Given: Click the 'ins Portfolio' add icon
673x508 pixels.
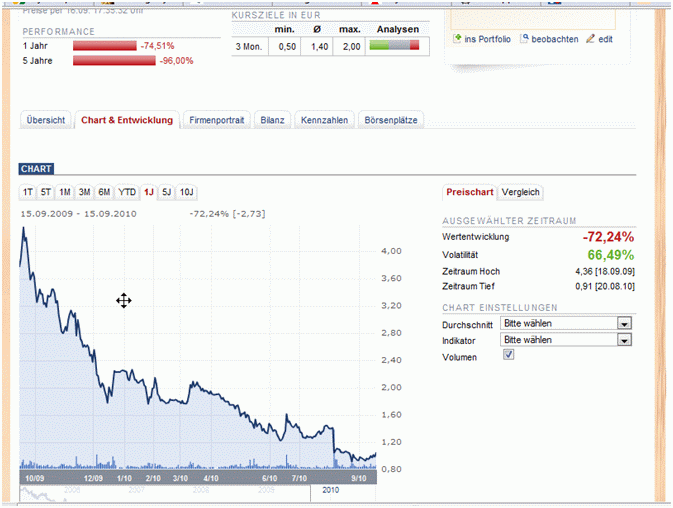Looking at the screenshot, I should (x=458, y=39).
